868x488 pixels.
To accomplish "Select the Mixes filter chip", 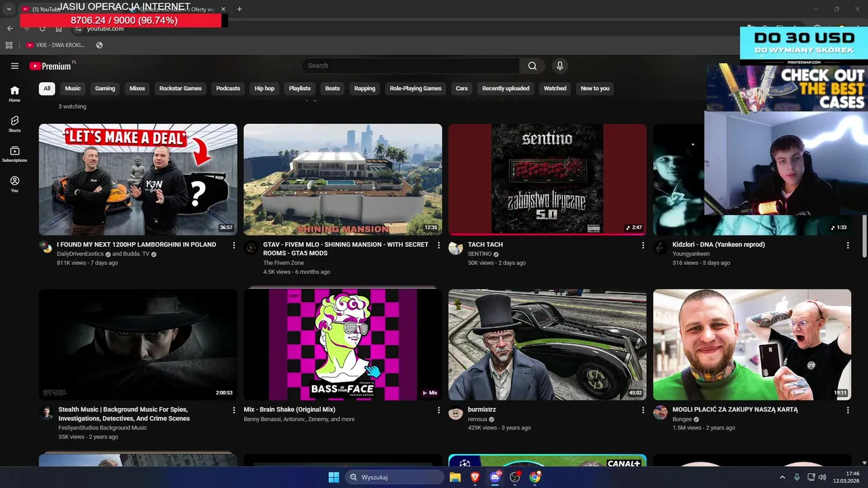I will coord(138,88).
